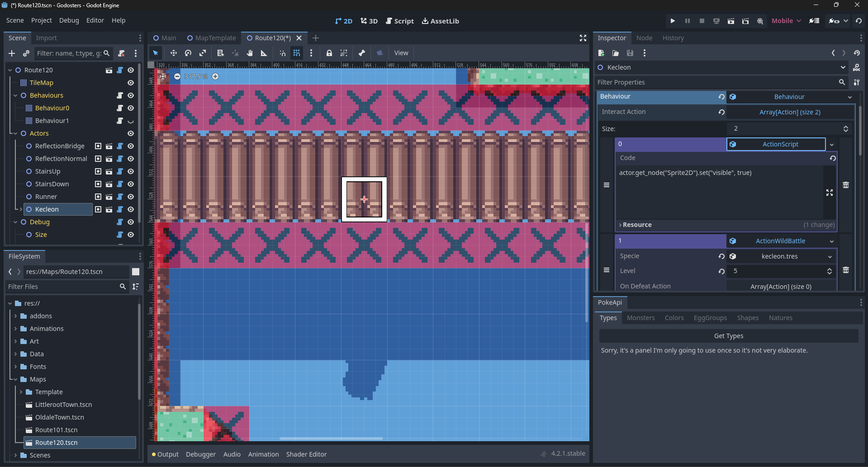The height and width of the screenshot is (467, 868).
Task: Hide the TileMap node visibility
Action: [131, 83]
